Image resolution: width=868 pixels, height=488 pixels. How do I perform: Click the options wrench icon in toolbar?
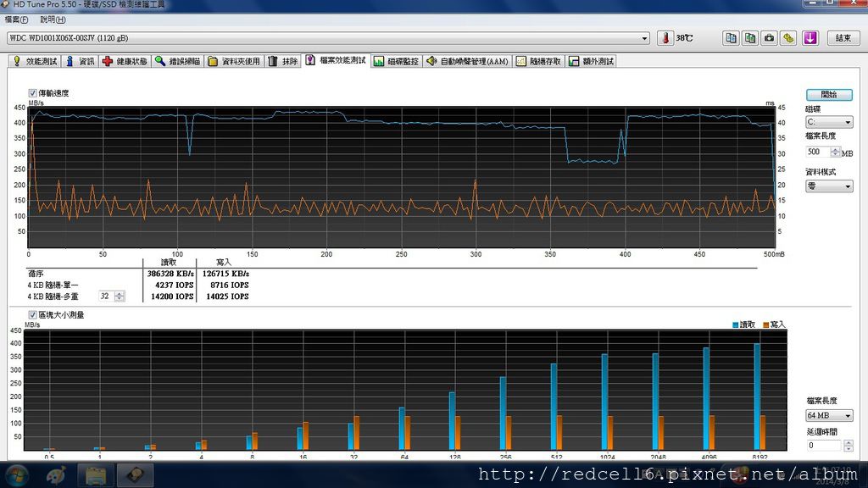click(788, 38)
